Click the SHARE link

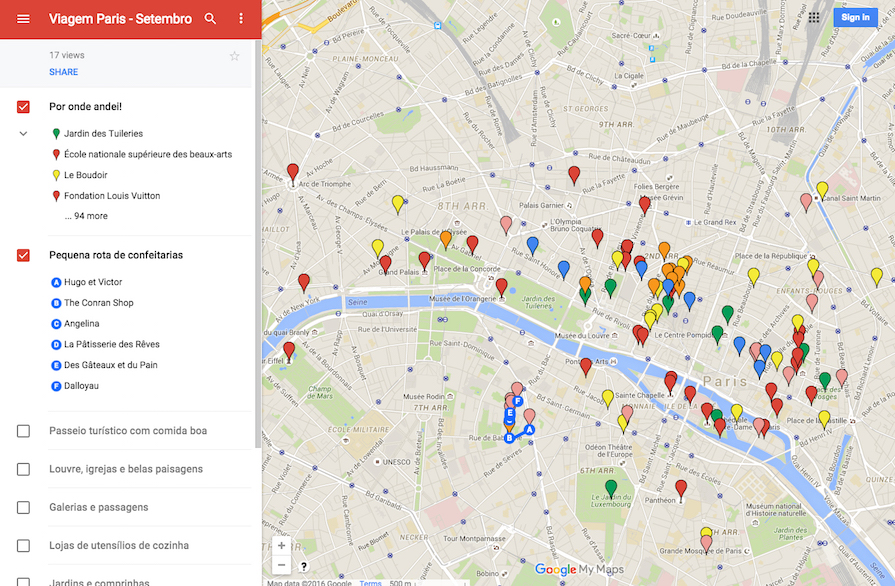63,72
